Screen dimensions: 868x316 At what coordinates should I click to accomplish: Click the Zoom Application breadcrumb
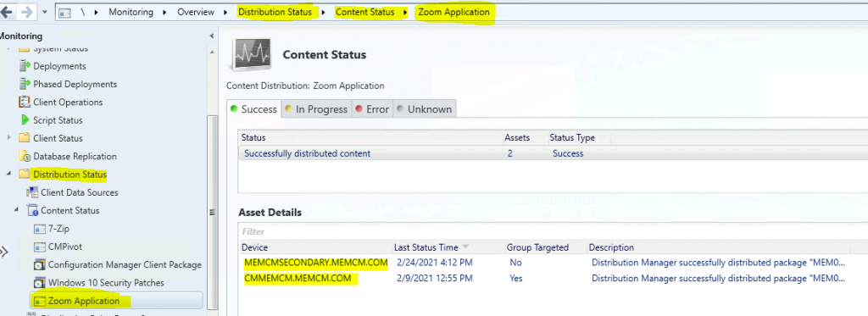pyautogui.click(x=454, y=12)
